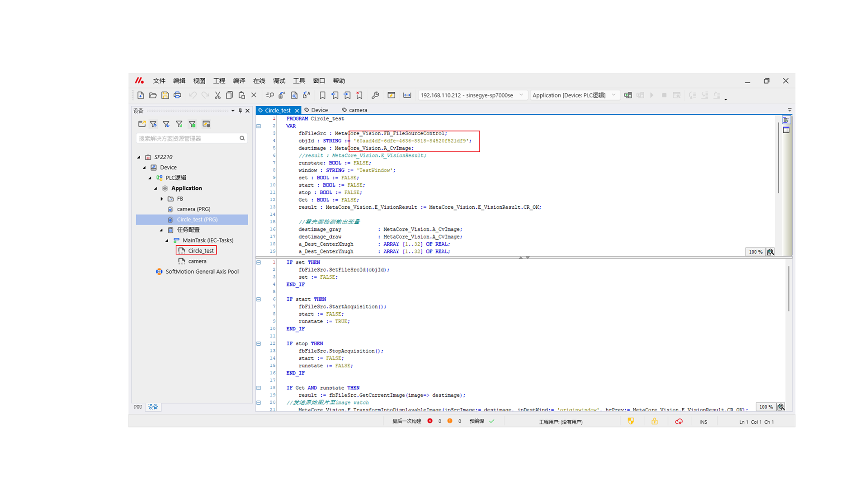Click the Print toolbar icon
Viewport: 868px width, 488px height.
click(177, 95)
